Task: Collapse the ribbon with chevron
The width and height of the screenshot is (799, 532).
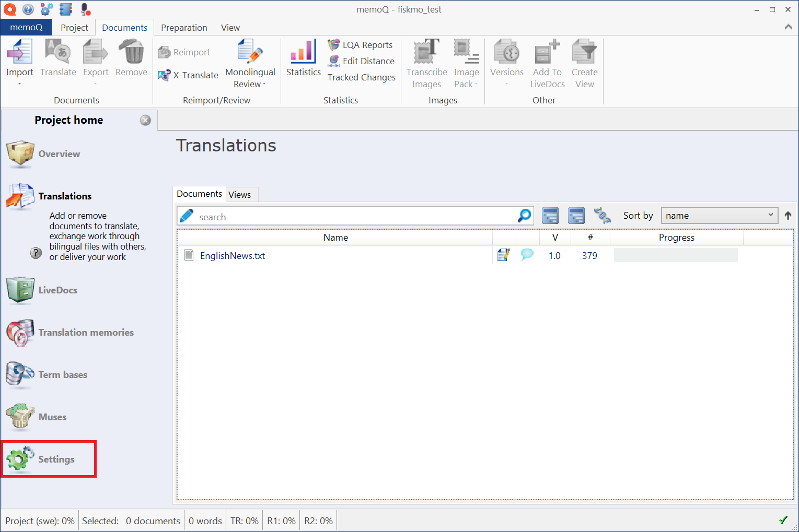Action: pos(789,27)
